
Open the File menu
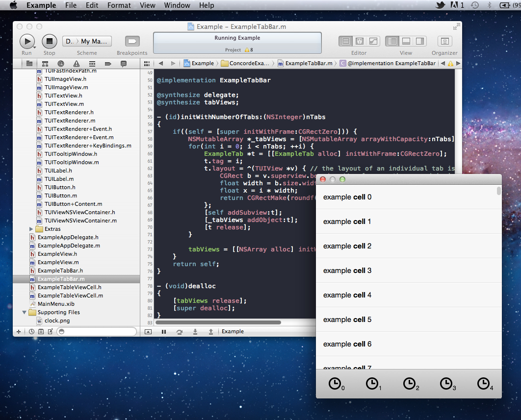(71, 5)
